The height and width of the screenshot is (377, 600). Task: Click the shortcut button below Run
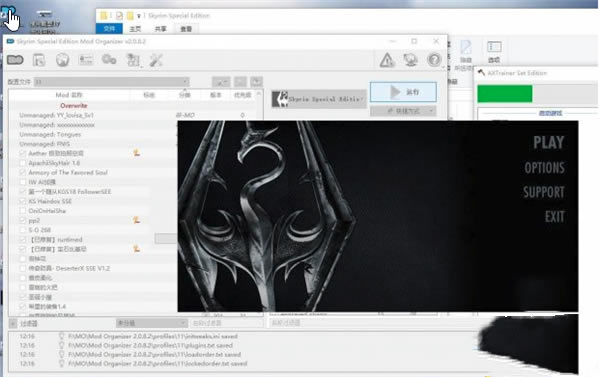click(x=403, y=111)
